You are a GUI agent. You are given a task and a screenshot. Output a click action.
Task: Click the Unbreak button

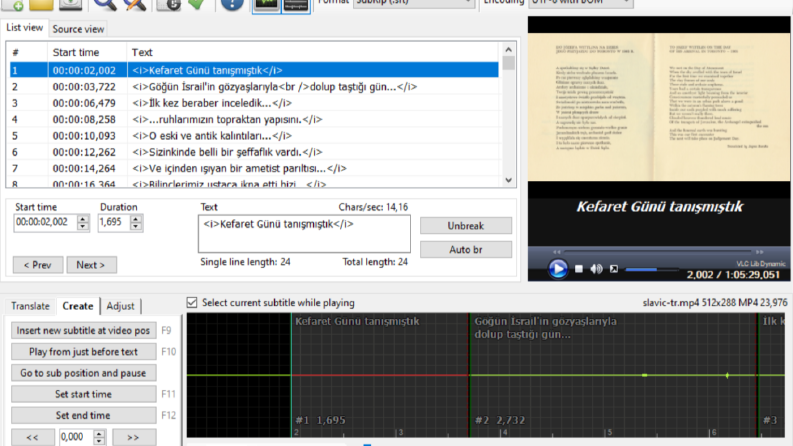coord(466,226)
